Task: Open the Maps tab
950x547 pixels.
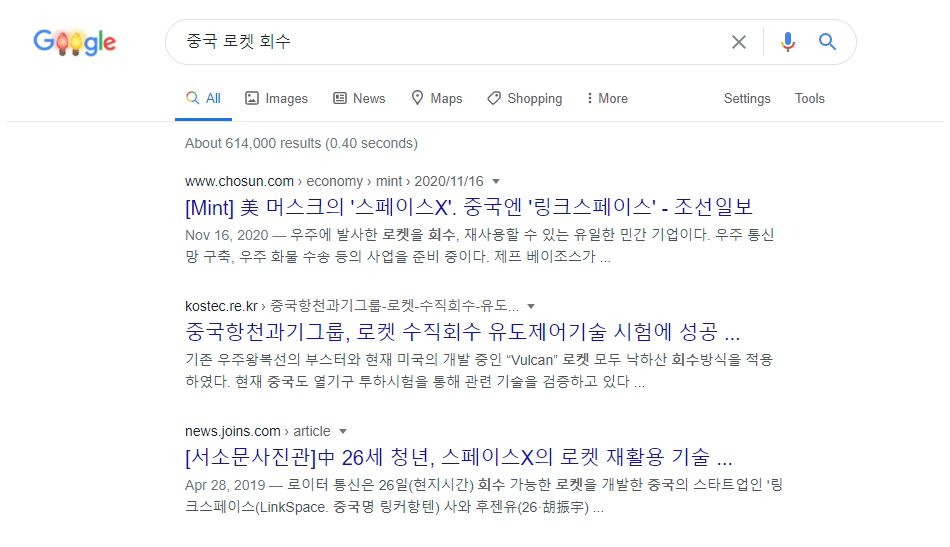Action: click(x=436, y=98)
